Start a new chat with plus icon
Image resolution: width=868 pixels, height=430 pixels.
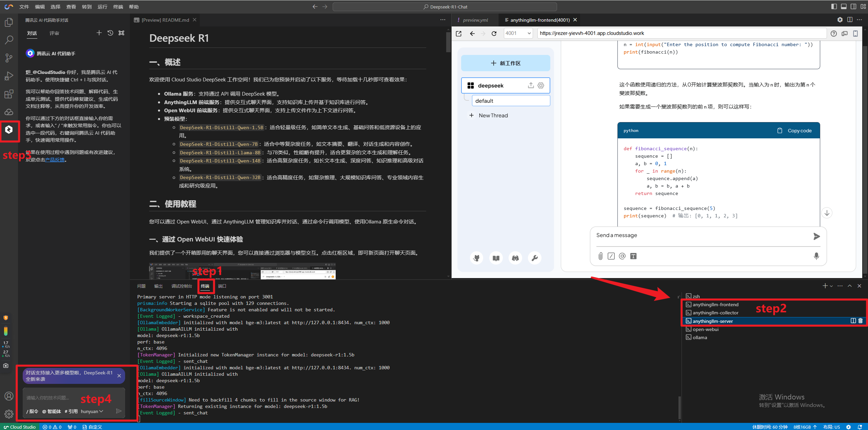click(x=99, y=33)
